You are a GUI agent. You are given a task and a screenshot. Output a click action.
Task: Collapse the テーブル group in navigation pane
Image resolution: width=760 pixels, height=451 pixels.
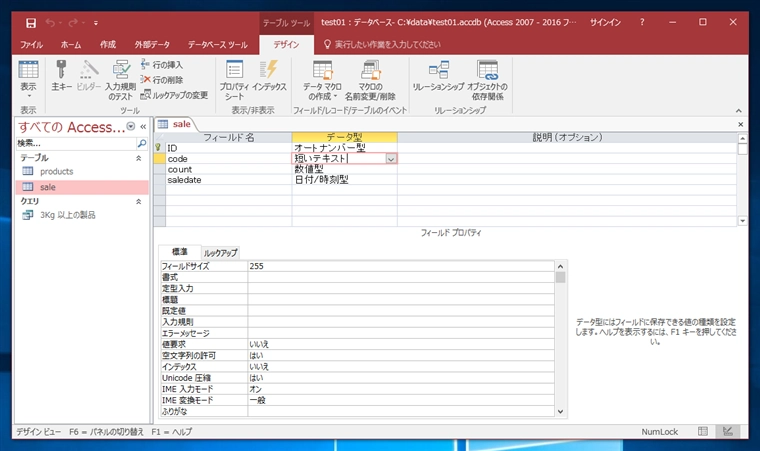click(138, 158)
